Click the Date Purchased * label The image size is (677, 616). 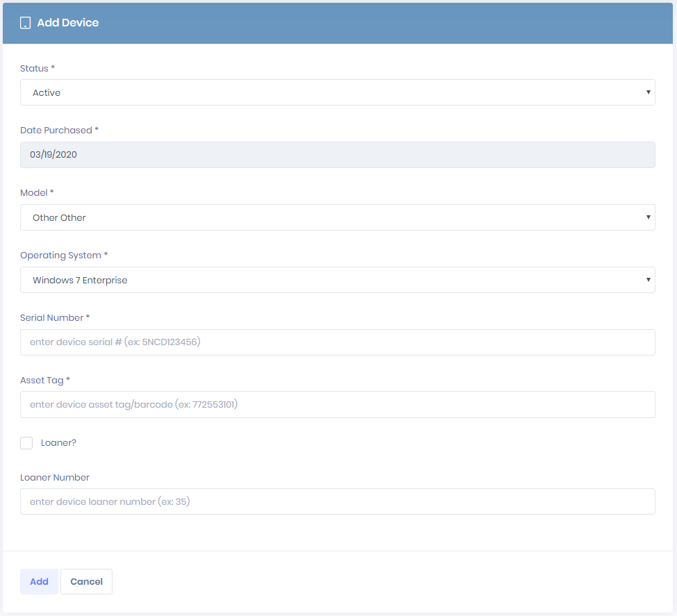coord(60,130)
